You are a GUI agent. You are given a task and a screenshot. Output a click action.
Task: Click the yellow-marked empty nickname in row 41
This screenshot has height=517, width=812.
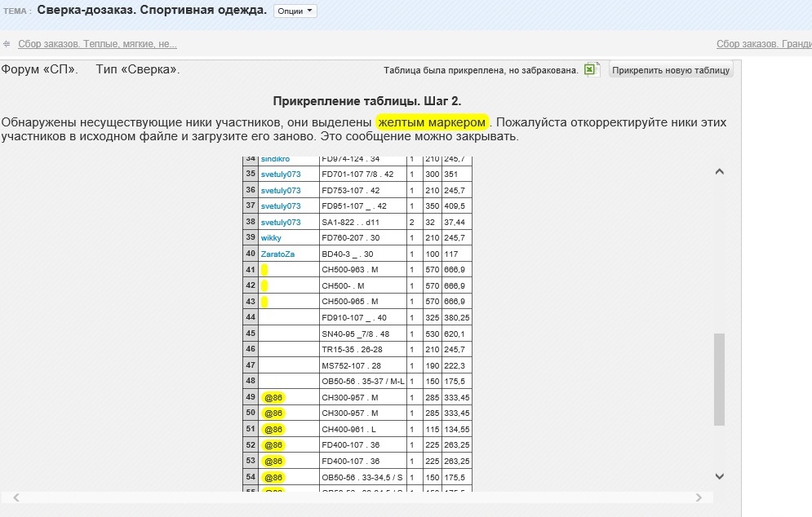coord(264,270)
